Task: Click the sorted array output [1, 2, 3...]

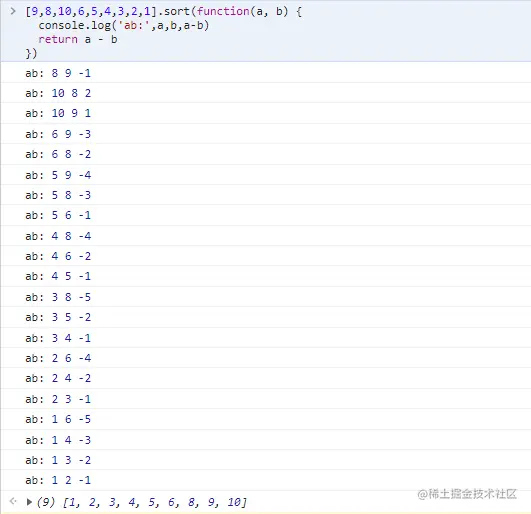Action: click(155, 502)
